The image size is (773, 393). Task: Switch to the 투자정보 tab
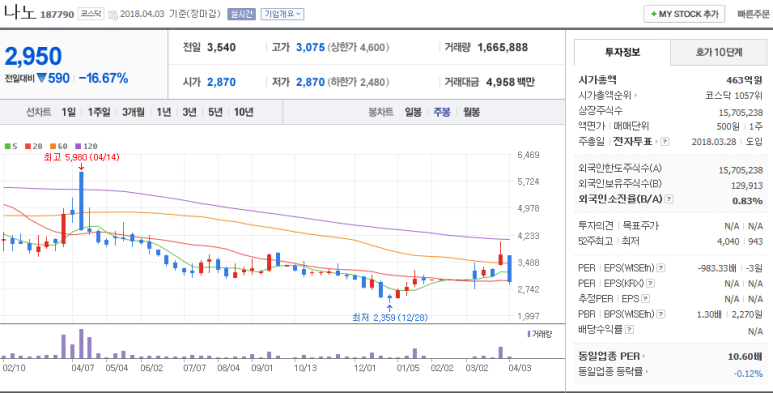click(x=623, y=52)
